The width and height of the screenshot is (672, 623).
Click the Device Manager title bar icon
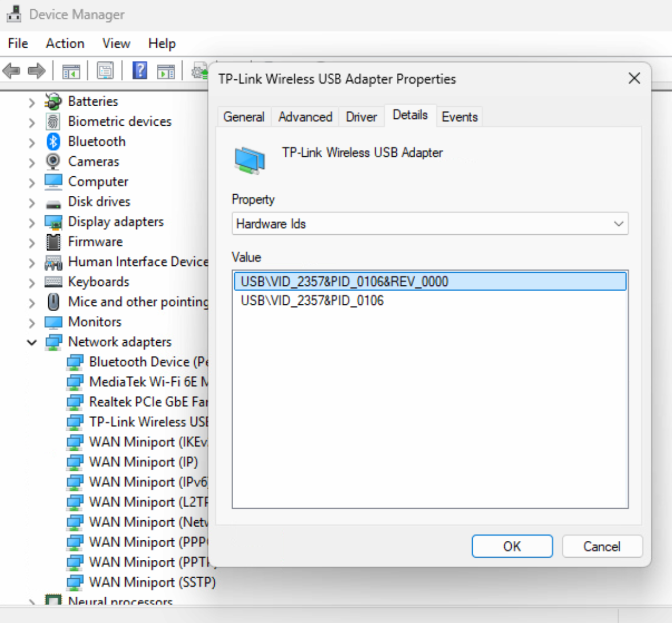[x=14, y=13]
